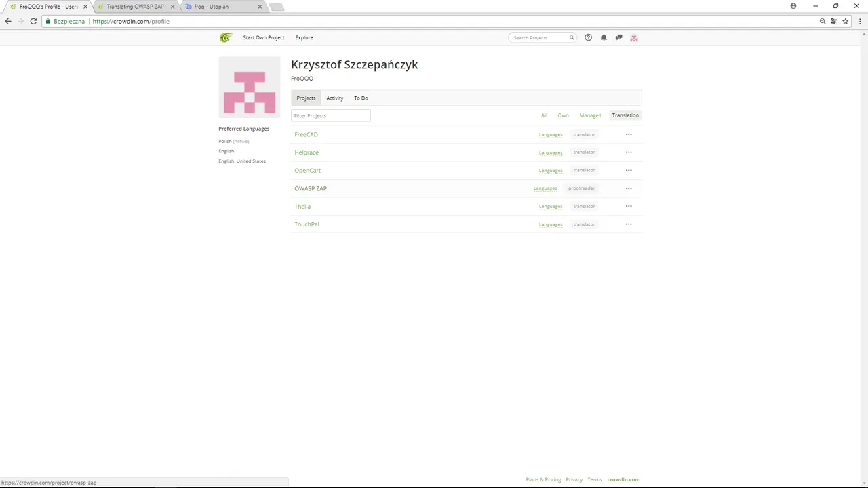Image resolution: width=868 pixels, height=488 pixels.
Task: Click the English, United States language entry
Action: [242, 161]
